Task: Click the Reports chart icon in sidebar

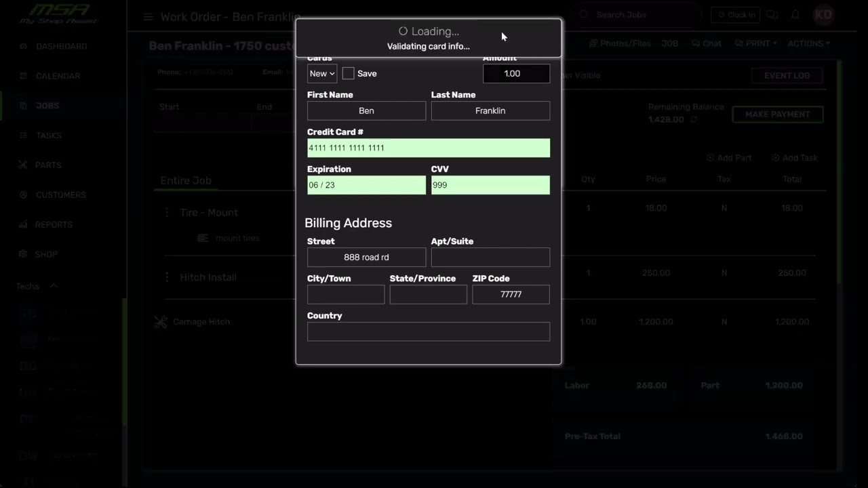Action: pyautogui.click(x=23, y=224)
